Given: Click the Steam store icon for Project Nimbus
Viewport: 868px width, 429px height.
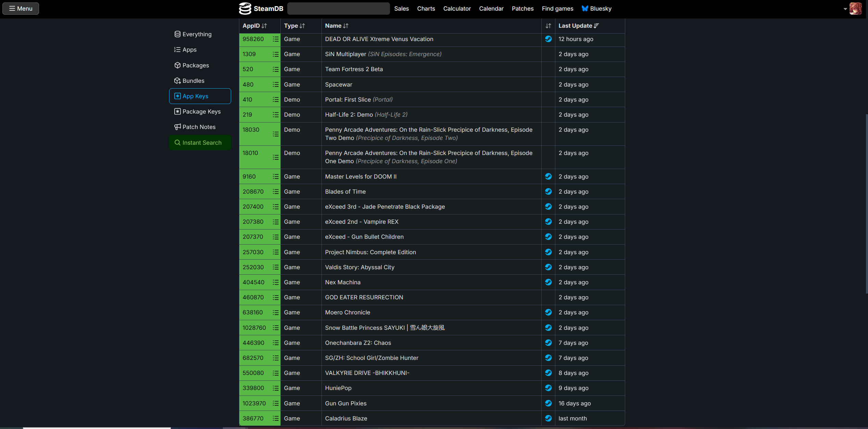Looking at the screenshot, I should point(548,252).
